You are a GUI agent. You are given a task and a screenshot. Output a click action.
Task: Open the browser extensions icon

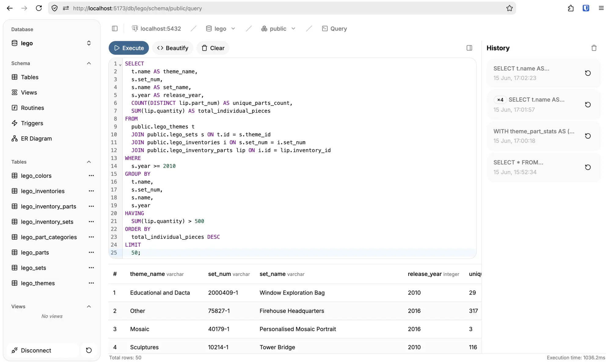pos(571,8)
